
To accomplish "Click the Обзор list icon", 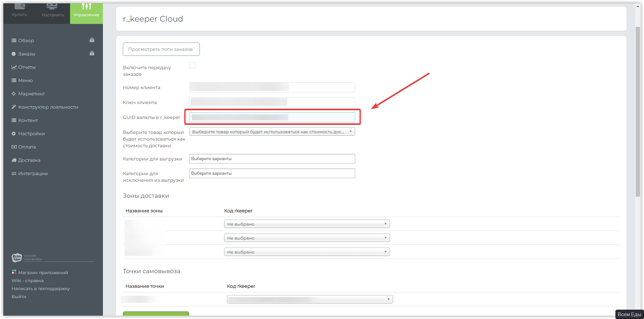I will click(x=14, y=41).
